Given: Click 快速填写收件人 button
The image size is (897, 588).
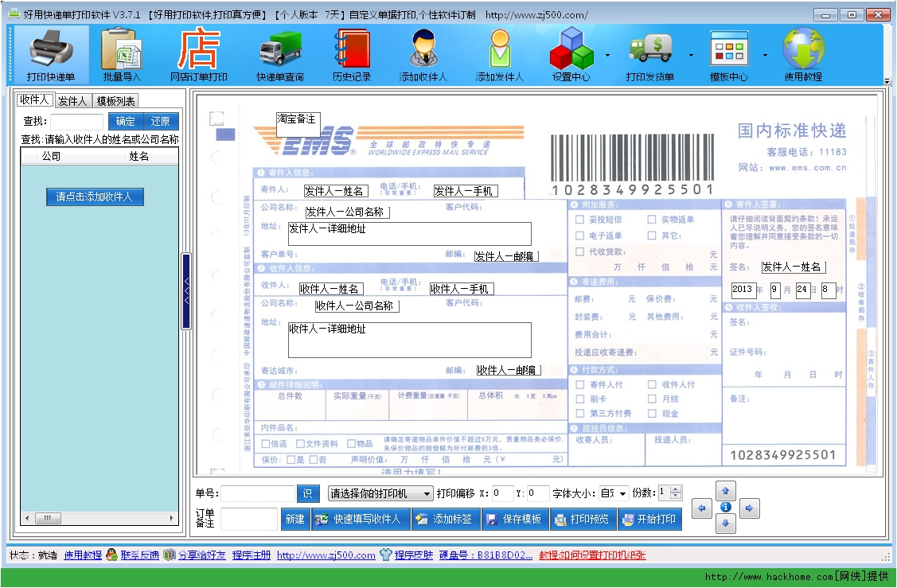Looking at the screenshot, I should (361, 519).
